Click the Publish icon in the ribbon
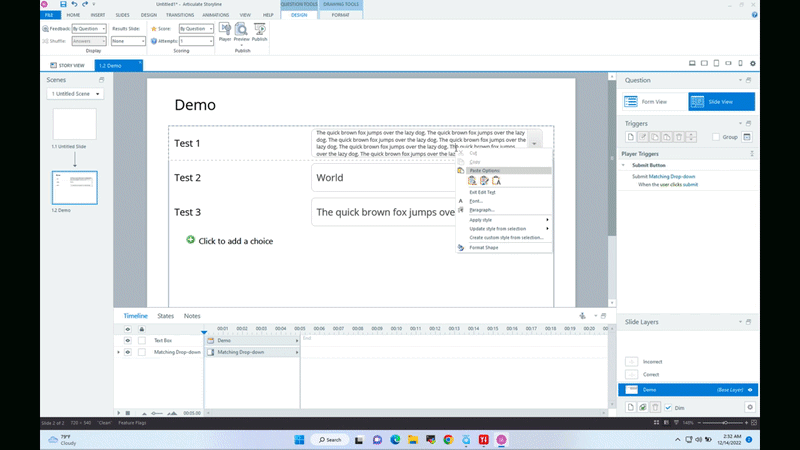Screen dimensions: 800x450 click(258, 32)
